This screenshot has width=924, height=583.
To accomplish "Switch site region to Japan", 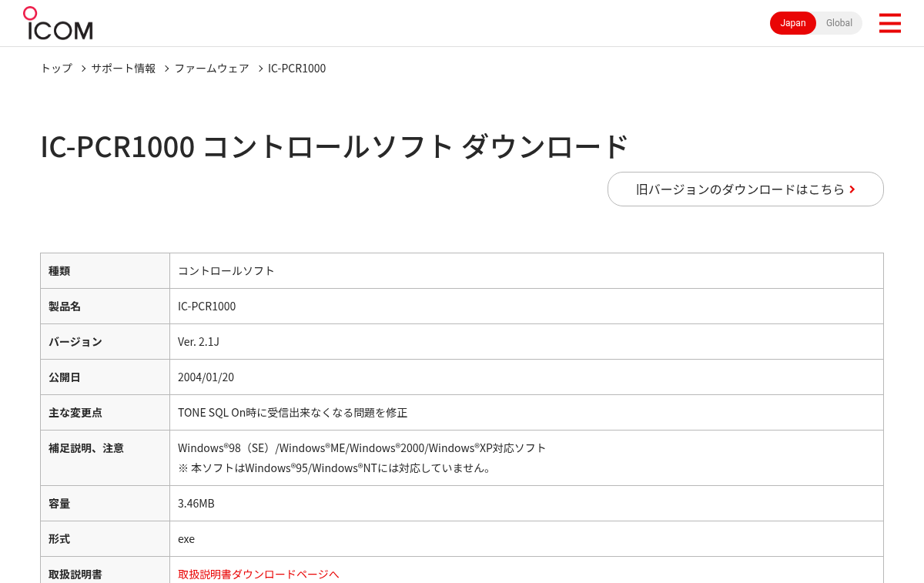I will pyautogui.click(x=793, y=23).
